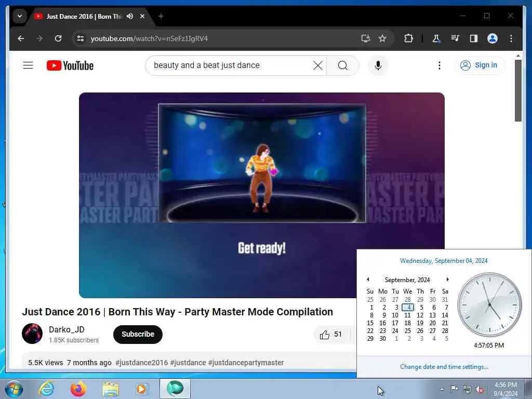Open the #justdance hashtag
The height and width of the screenshot is (399, 532).
click(x=188, y=363)
